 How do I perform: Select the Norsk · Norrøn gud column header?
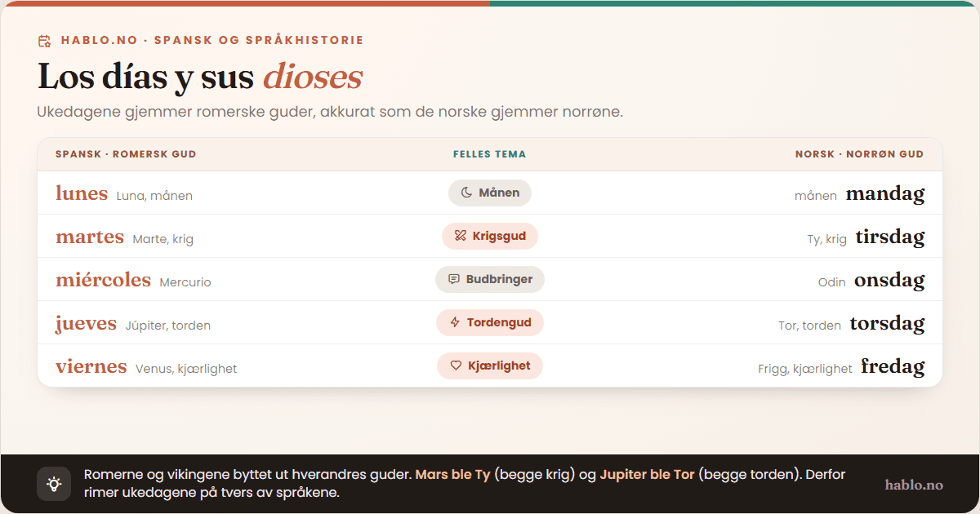tap(860, 154)
